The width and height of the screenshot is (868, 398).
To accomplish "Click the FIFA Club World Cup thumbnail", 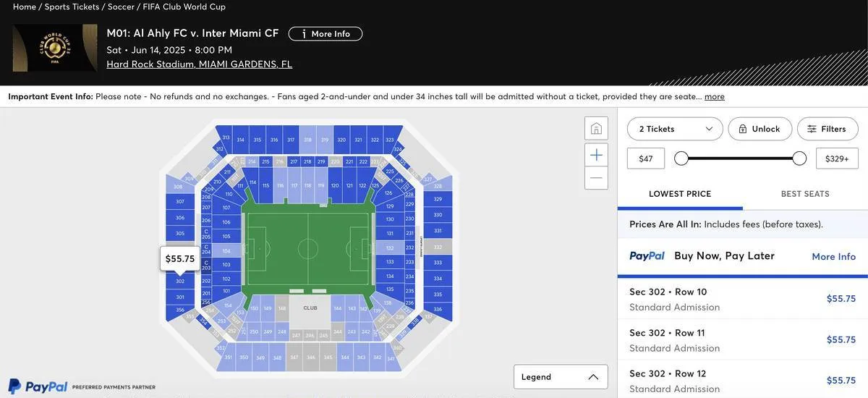I will pos(55,48).
